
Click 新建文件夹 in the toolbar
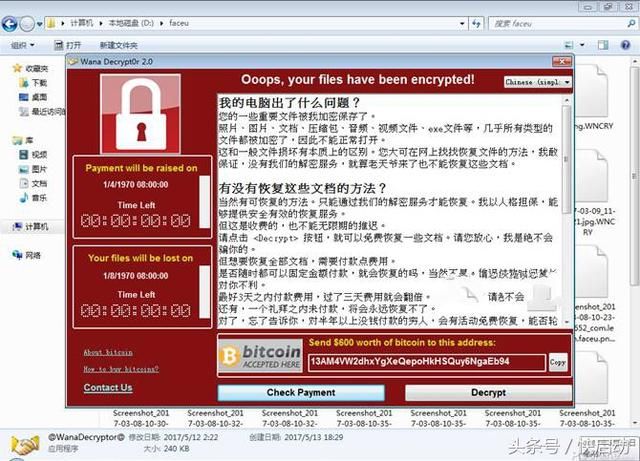click(119, 45)
